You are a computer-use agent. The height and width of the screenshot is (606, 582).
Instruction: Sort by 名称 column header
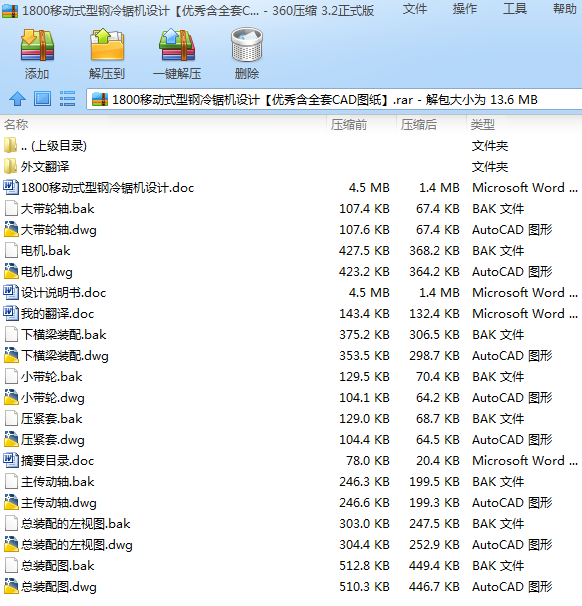(x=16, y=125)
